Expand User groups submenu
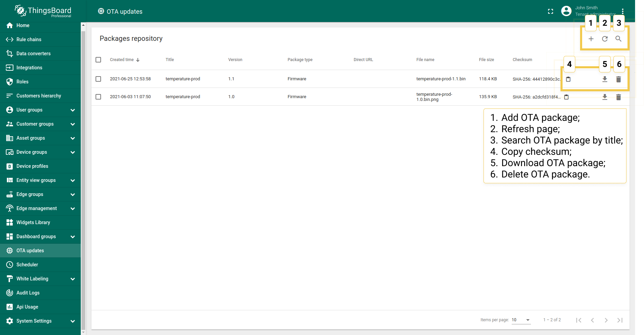Viewport: 644px width, 335px height. point(73,110)
